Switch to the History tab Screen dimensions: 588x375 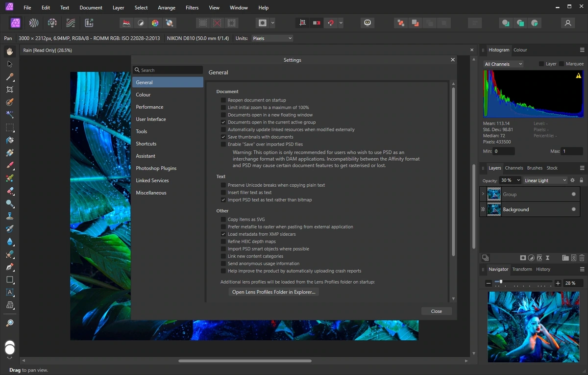pos(543,269)
